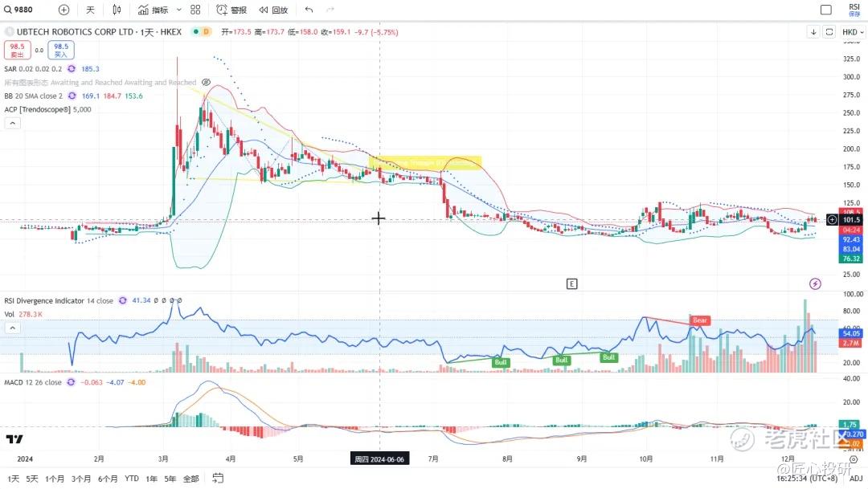Click the 98.5 卖出 sell button
Viewport: 868px width, 489px height.
tap(17, 50)
